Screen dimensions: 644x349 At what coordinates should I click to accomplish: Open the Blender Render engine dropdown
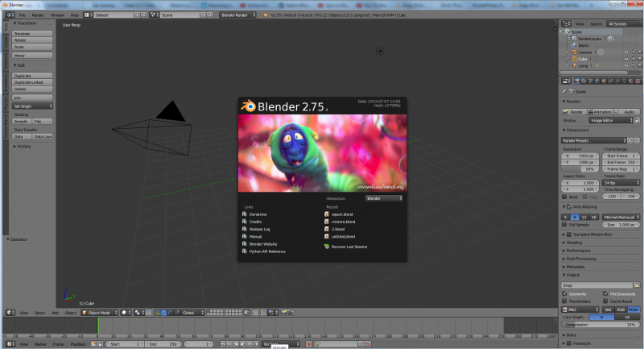[237, 15]
